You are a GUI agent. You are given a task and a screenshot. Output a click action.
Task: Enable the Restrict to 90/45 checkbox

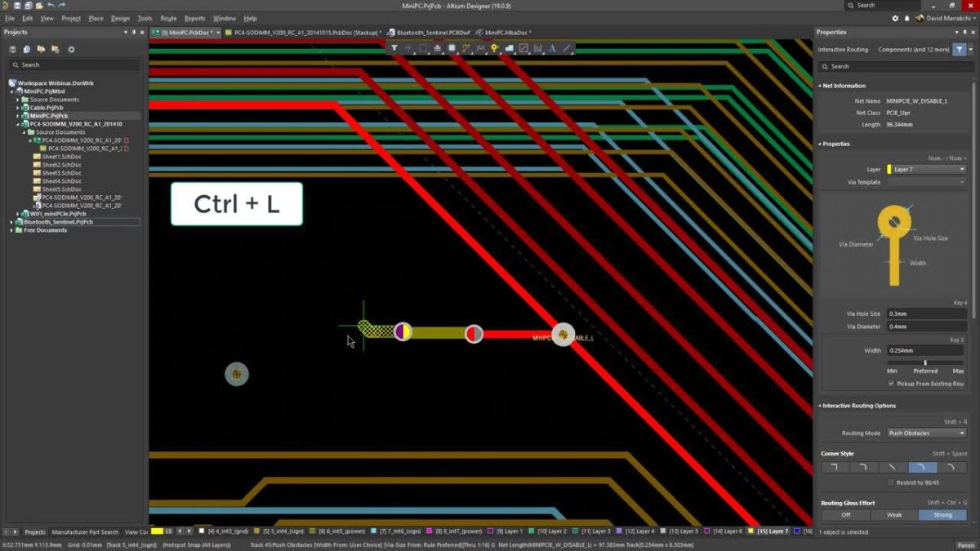[890, 481]
